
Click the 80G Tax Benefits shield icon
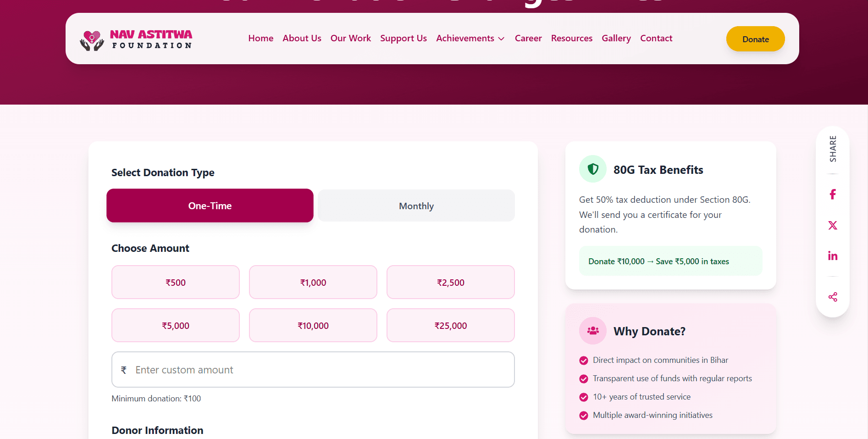593,169
